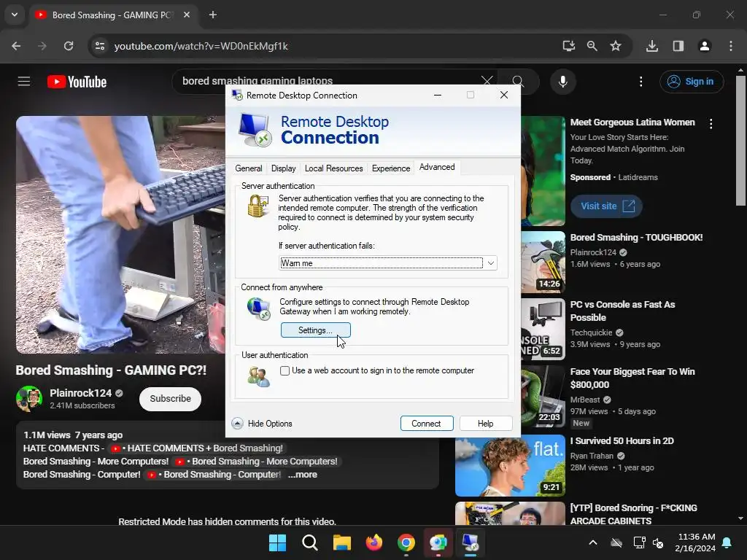
Task: Open Windows taskbar search
Action: pos(309,542)
